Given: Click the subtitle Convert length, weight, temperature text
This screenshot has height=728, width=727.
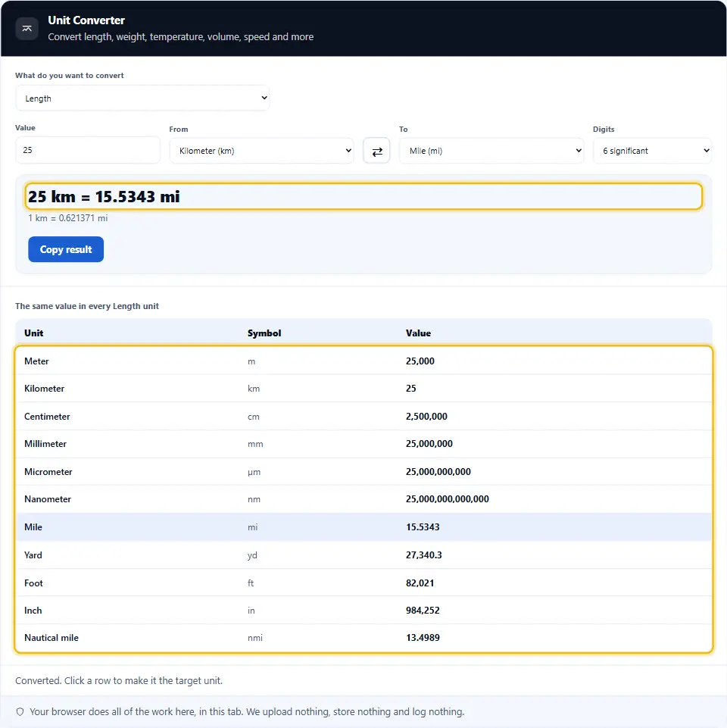Looking at the screenshot, I should [180, 36].
